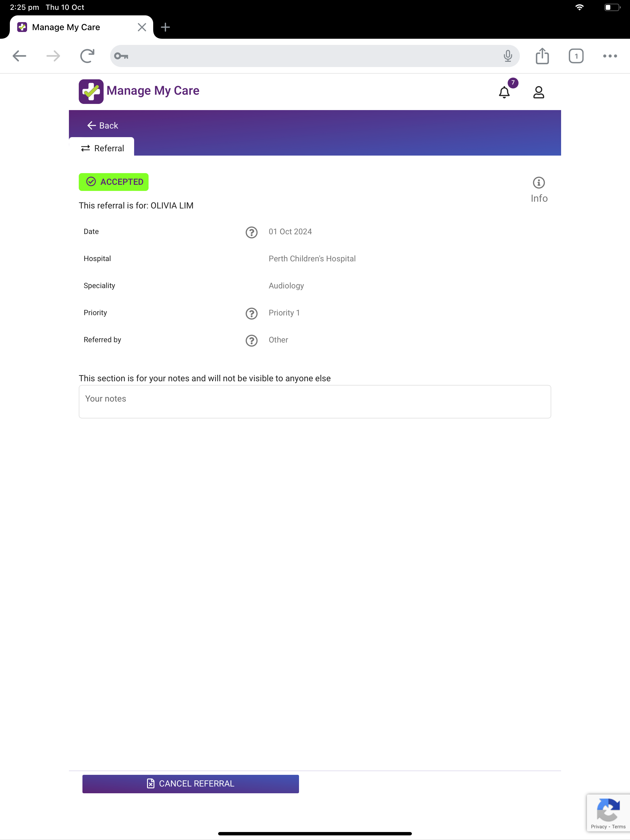Open help icon next to Priority

point(252,313)
